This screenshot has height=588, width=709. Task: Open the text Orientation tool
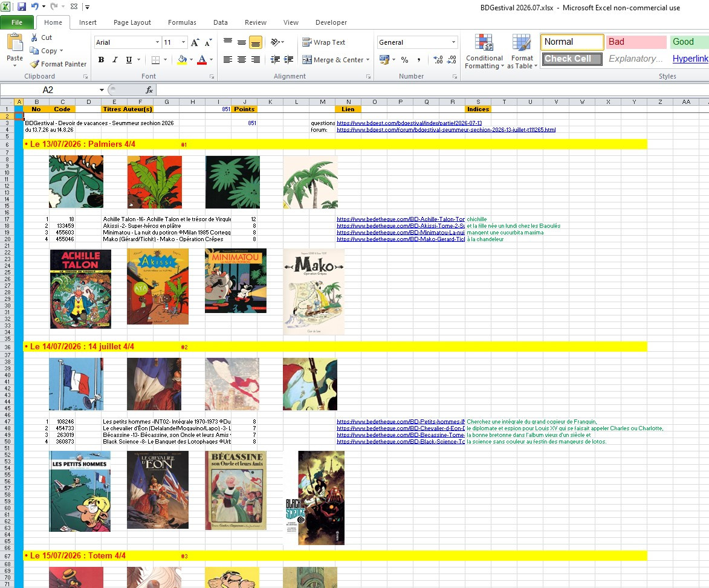coord(275,42)
